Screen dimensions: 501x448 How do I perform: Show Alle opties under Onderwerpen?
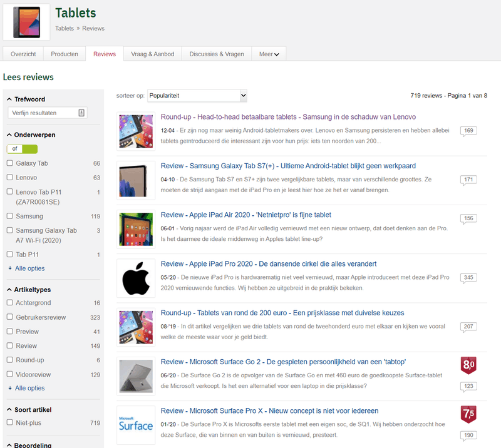tap(26, 268)
